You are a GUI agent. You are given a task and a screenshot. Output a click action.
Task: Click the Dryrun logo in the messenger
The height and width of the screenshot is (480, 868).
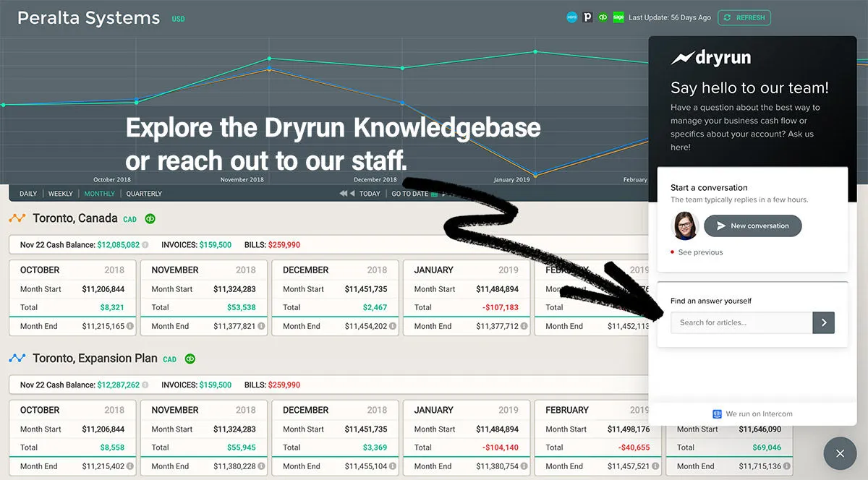[x=710, y=59]
